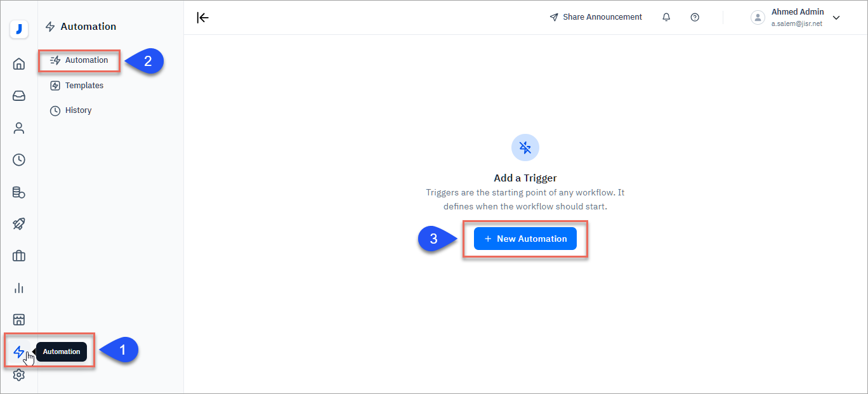Expand the Ahmed Admin account dropdown

coord(836,18)
